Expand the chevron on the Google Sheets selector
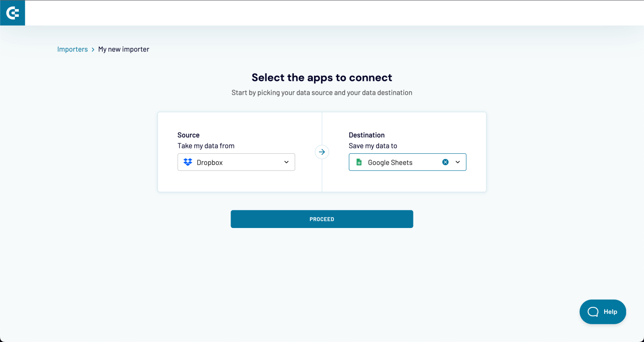Screen dimensions: 644x342 (x=457, y=162)
